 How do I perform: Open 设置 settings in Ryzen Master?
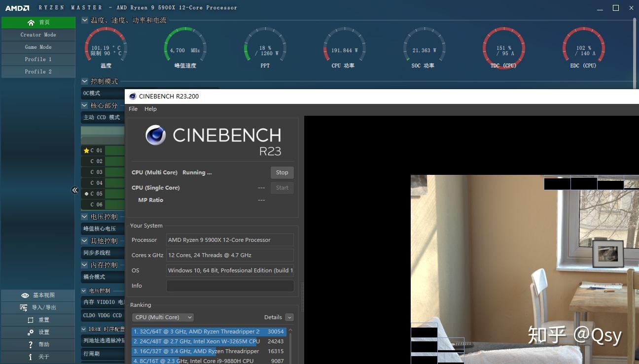(38, 332)
